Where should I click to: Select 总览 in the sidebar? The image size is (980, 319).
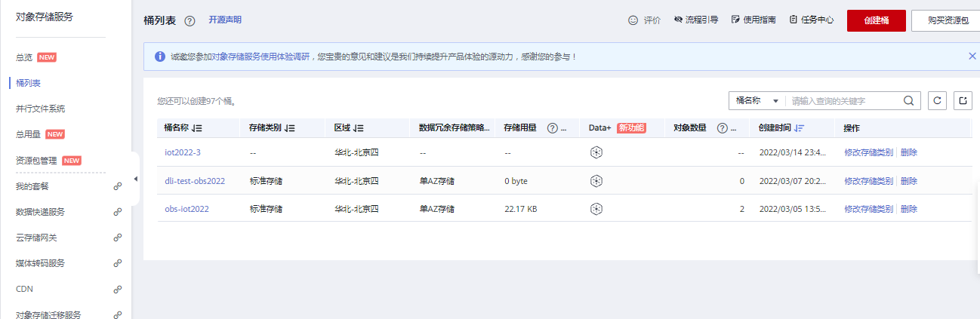click(24, 57)
